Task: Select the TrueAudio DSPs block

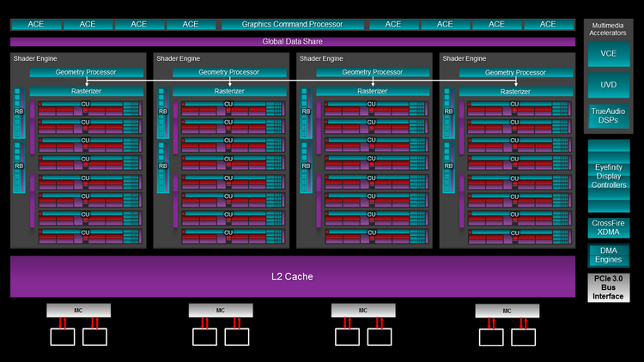Action: pyautogui.click(x=609, y=115)
